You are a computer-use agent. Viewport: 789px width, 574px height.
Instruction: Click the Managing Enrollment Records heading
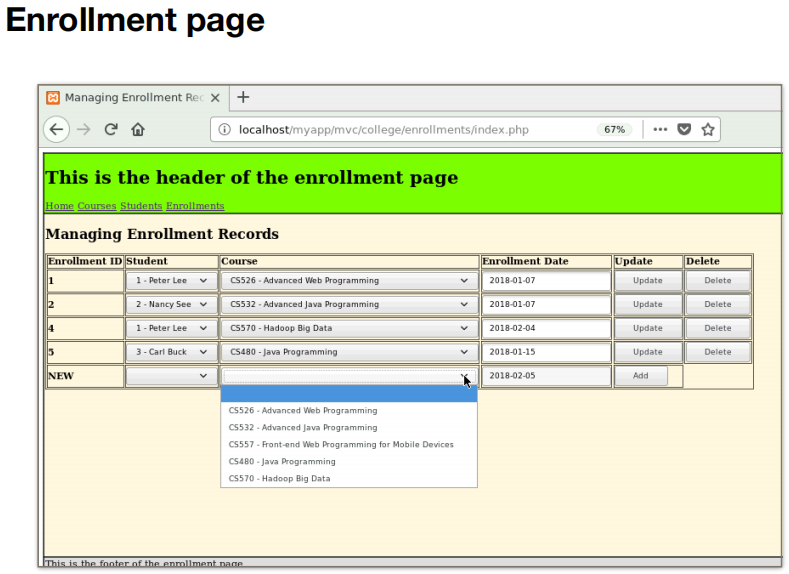(x=162, y=234)
